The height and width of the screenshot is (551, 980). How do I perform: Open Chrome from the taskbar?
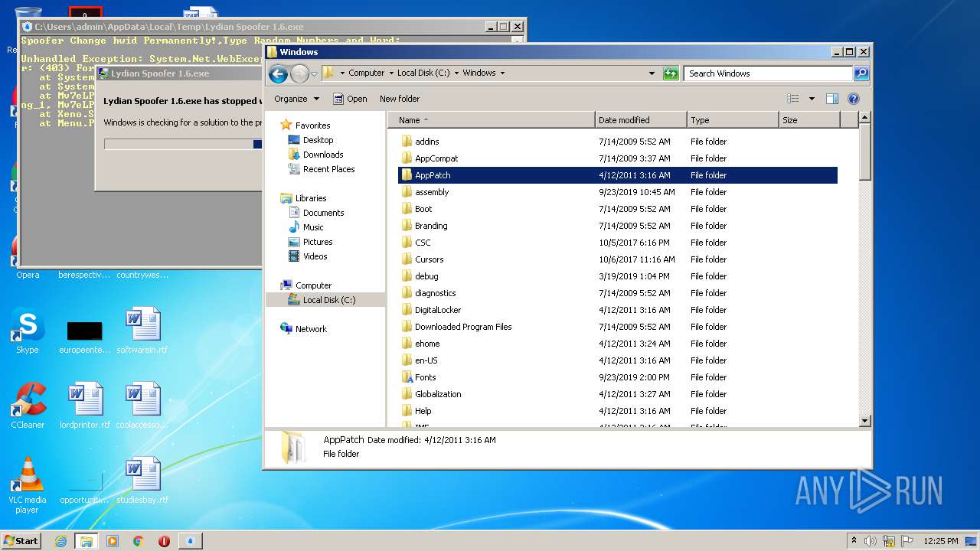[x=139, y=541]
